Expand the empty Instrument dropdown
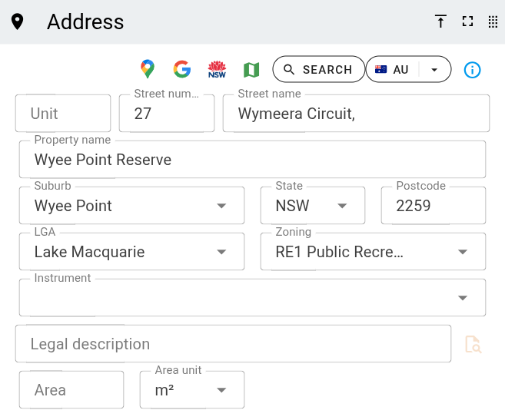 tap(252, 297)
